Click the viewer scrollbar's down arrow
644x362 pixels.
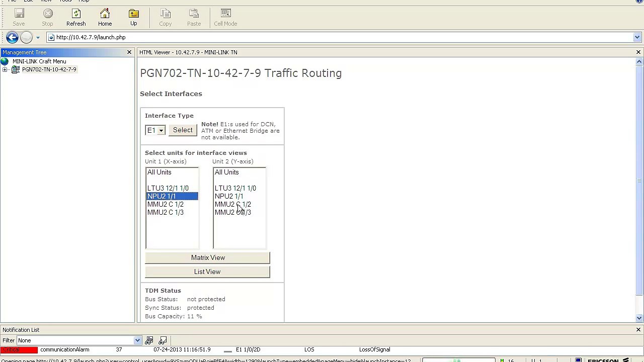[x=639, y=318]
